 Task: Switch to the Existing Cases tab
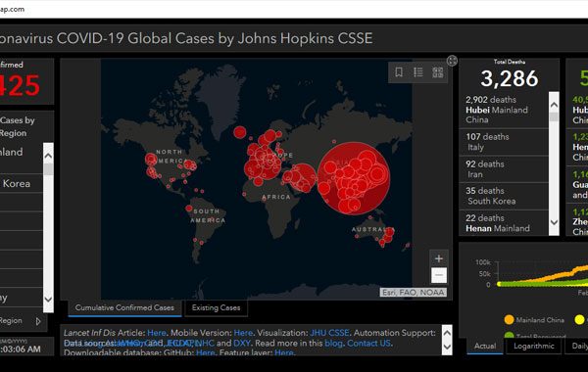pyautogui.click(x=216, y=308)
